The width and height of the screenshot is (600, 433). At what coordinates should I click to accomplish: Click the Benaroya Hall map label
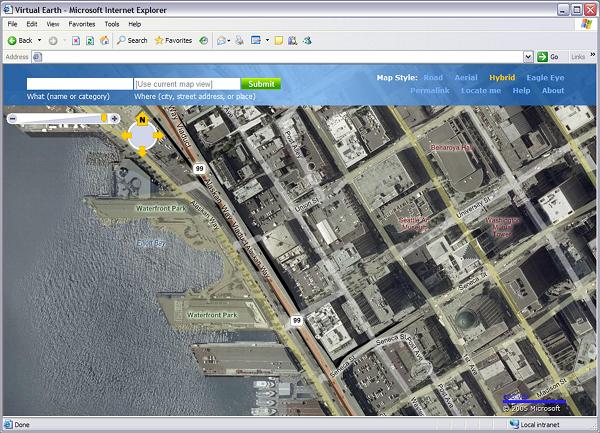pyautogui.click(x=451, y=147)
